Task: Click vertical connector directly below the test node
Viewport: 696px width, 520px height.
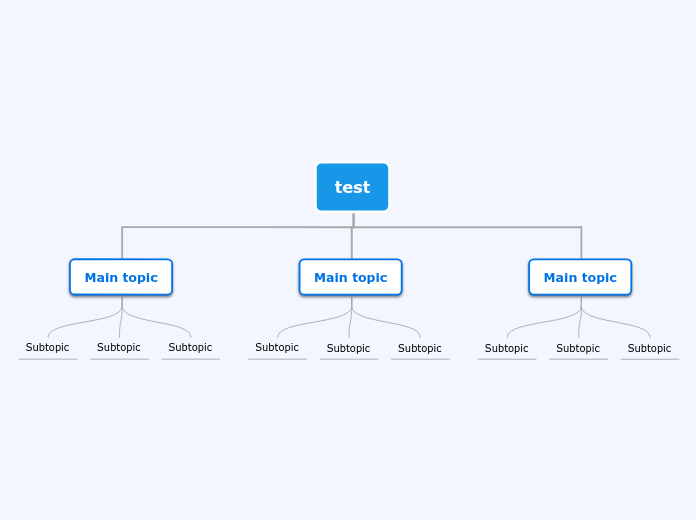Action: coord(353,219)
